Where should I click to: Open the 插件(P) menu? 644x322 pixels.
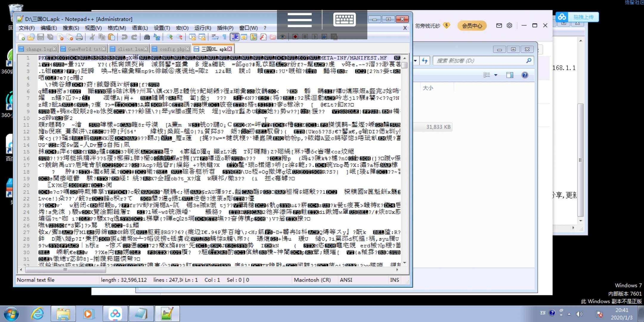(225, 28)
